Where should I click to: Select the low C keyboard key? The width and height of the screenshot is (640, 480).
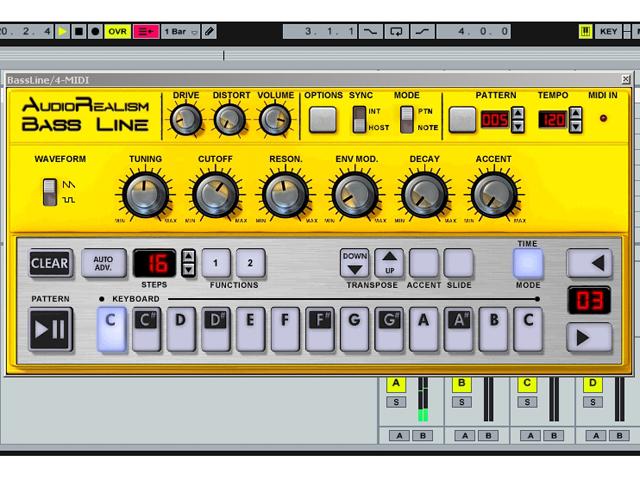111,329
